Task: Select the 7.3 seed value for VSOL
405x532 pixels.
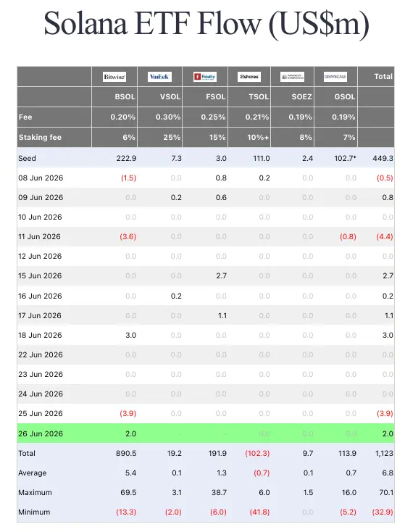Action: (176, 158)
